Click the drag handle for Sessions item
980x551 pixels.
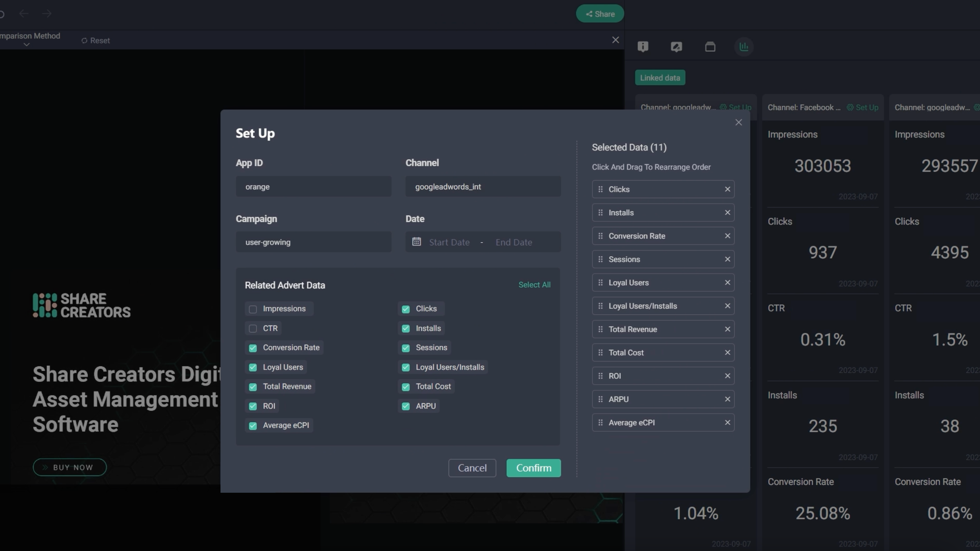pos(600,259)
